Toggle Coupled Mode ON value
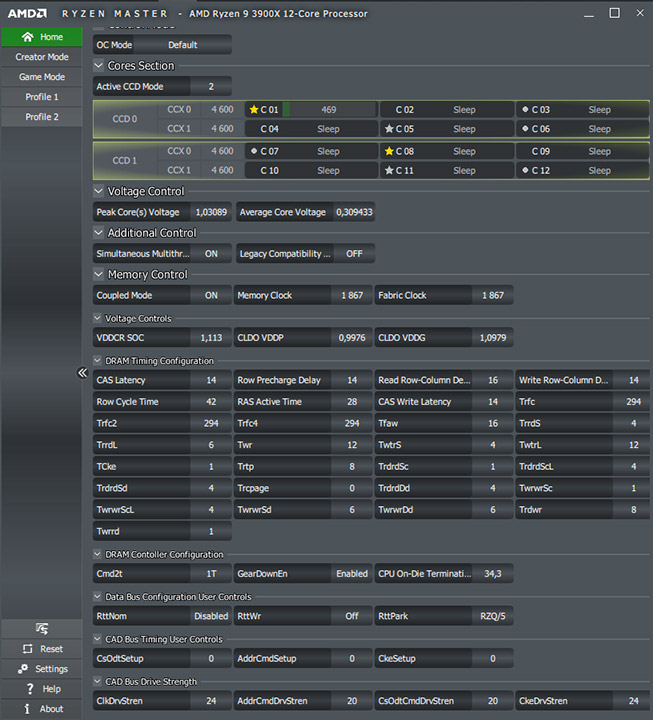The height and width of the screenshot is (720, 653). coord(211,295)
